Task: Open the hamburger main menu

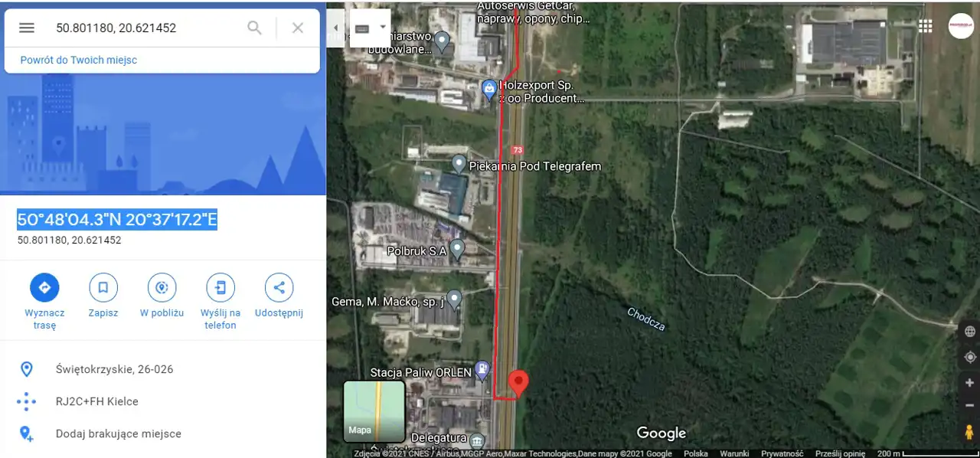Action: pos(27,28)
